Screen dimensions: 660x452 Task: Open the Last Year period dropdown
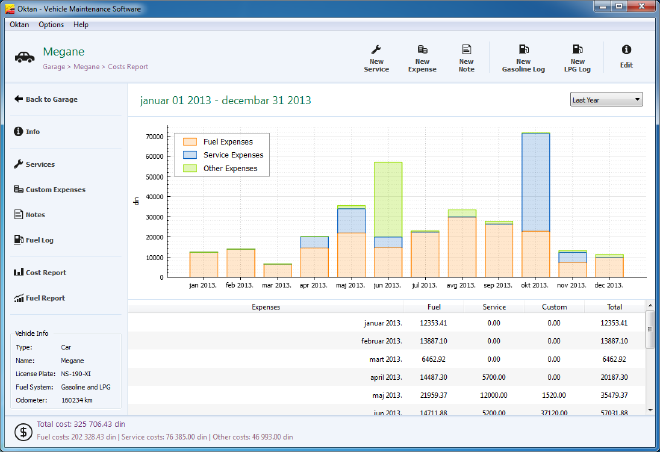[x=606, y=100]
